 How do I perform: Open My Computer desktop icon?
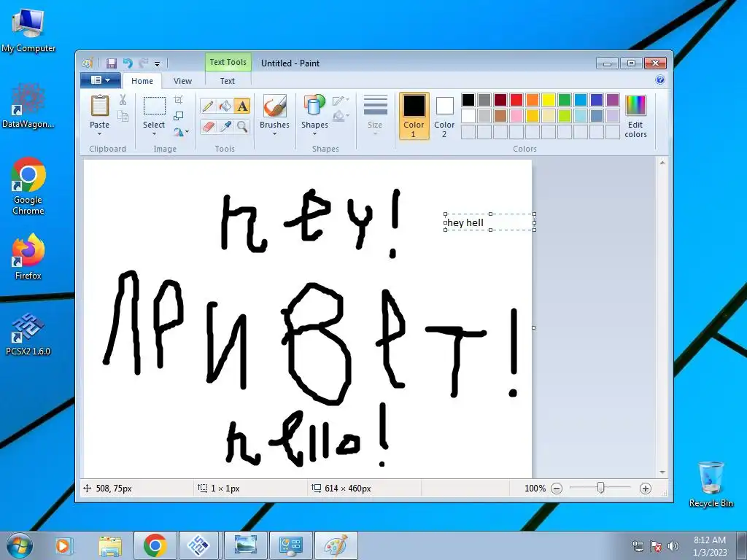point(28,29)
